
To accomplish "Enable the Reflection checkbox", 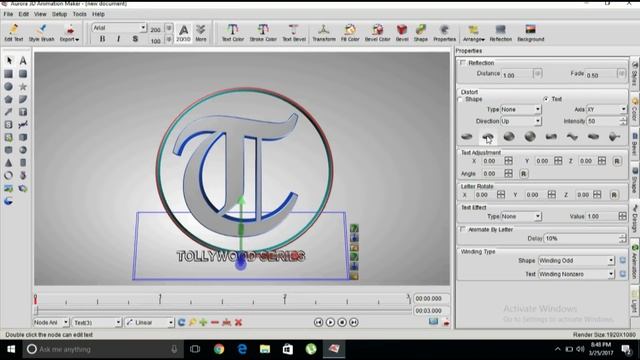I will coord(462,62).
